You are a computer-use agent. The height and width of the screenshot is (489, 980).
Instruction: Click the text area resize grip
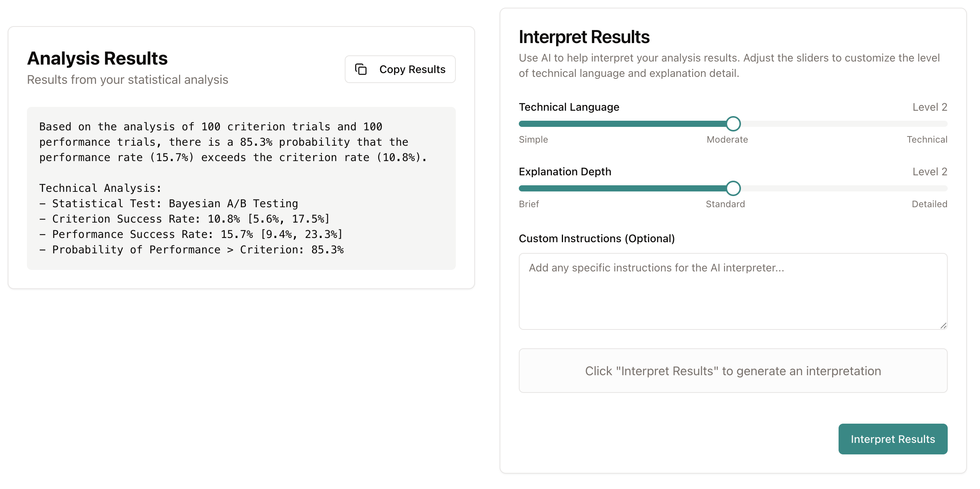(x=943, y=326)
